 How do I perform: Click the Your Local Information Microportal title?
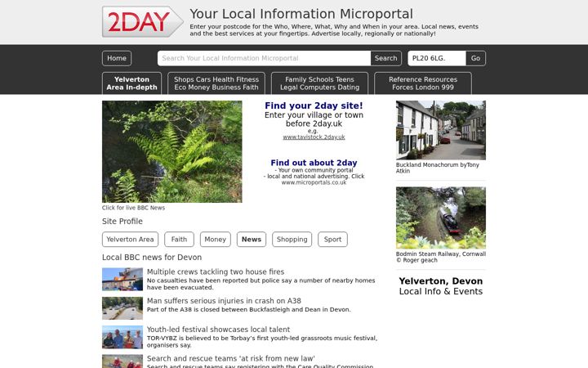tap(301, 14)
